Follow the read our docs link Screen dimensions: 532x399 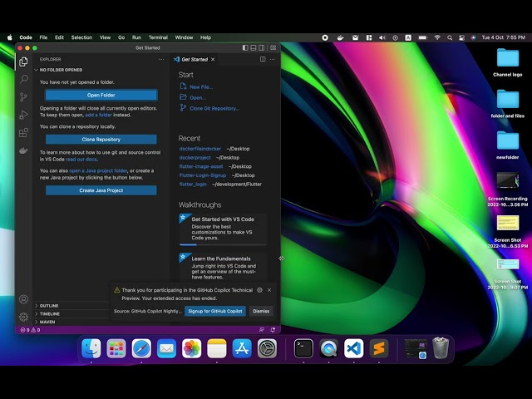point(81,159)
